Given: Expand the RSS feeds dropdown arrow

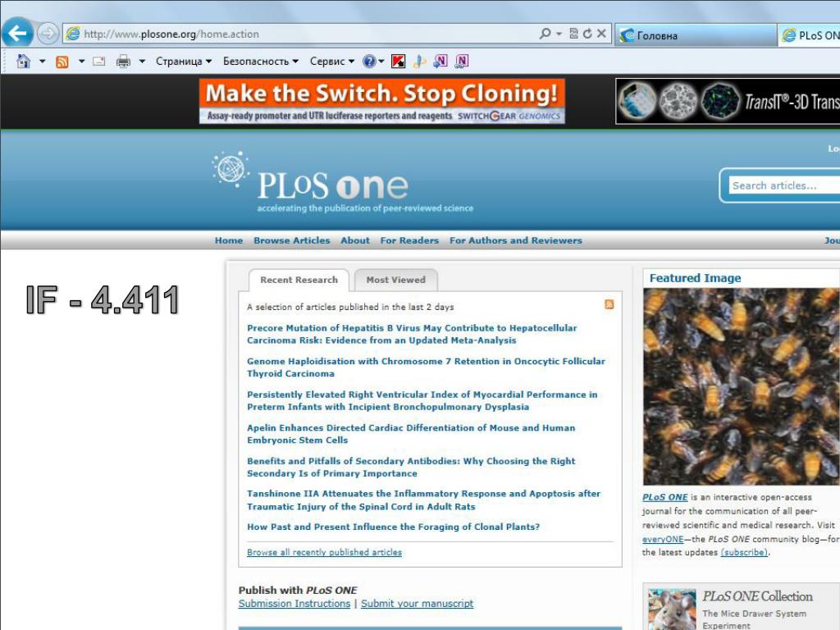Looking at the screenshot, I should (81, 61).
